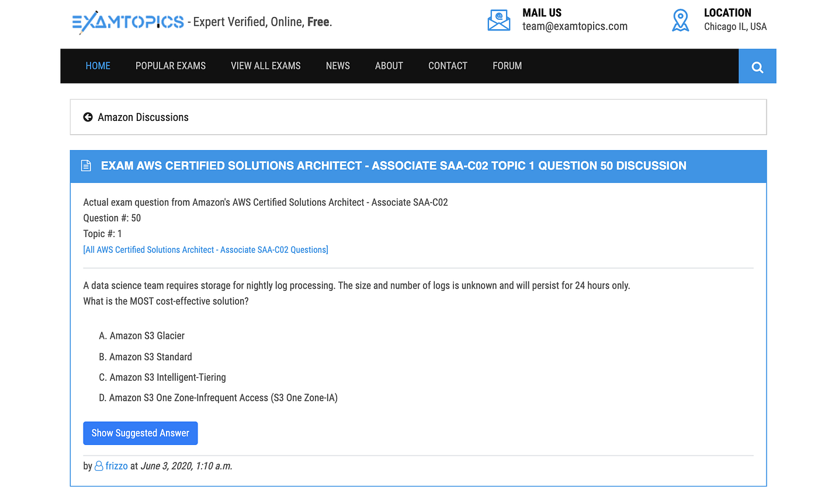Image resolution: width=818 pixels, height=504 pixels.
Task: Click the location pin icon
Action: tap(680, 20)
